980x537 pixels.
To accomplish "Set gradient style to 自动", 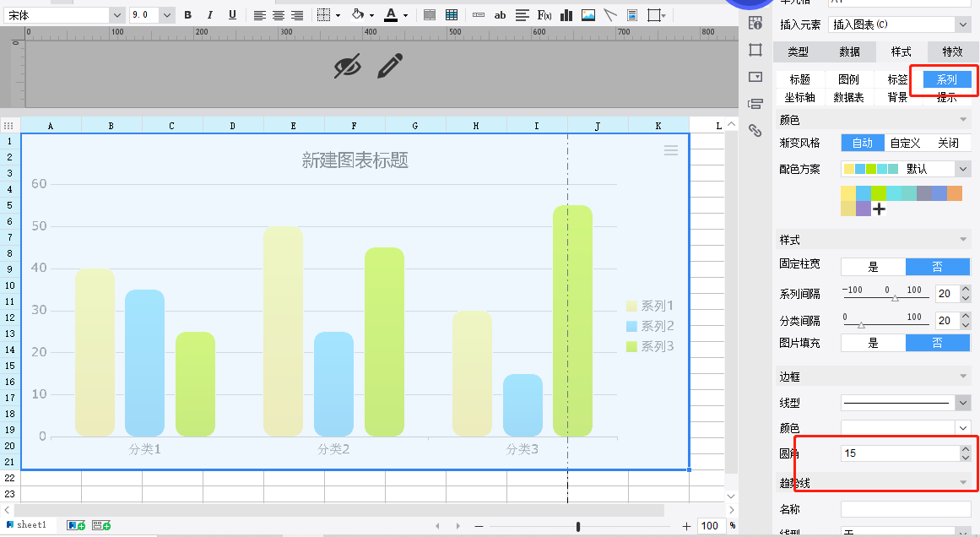I will tap(863, 144).
